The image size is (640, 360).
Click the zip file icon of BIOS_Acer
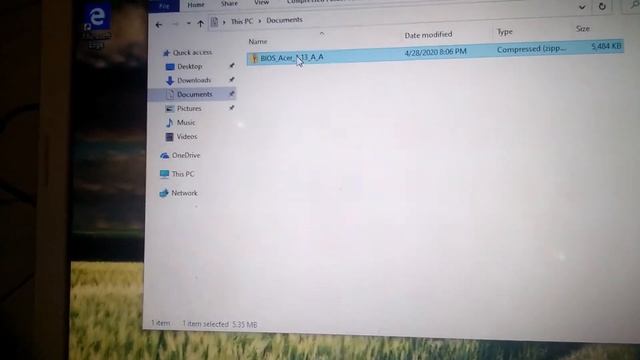coord(254,58)
